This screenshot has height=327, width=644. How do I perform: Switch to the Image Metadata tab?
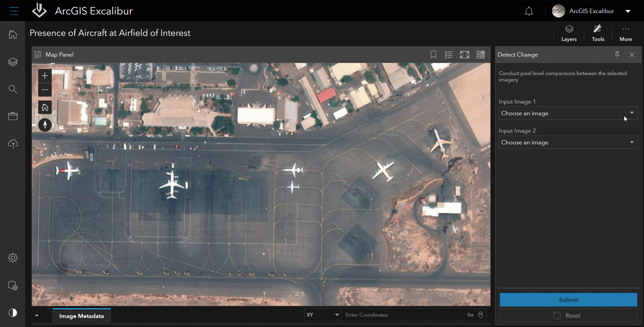tap(81, 316)
